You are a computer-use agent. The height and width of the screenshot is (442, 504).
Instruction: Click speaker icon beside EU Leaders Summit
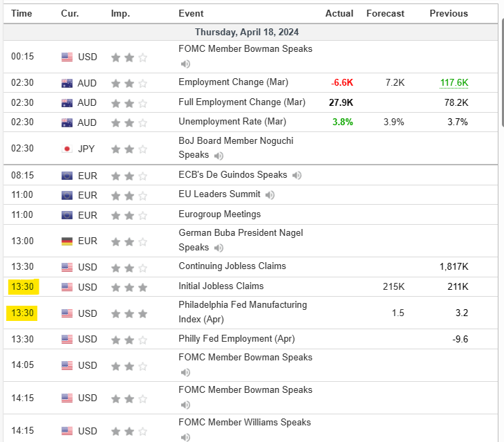(270, 195)
